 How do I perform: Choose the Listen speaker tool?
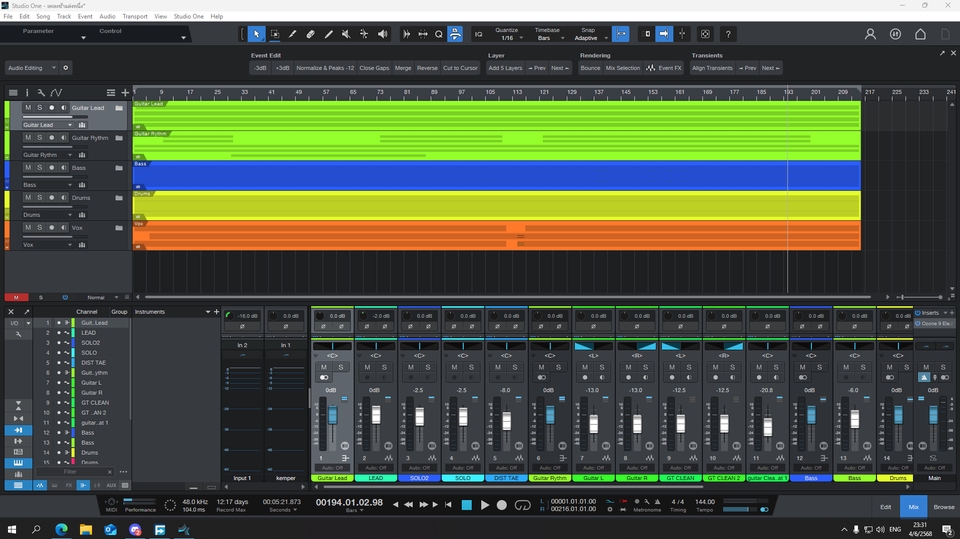[x=382, y=34]
